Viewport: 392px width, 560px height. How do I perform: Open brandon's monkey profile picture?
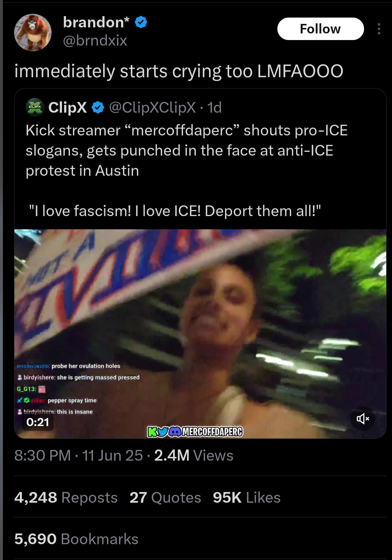[33, 33]
